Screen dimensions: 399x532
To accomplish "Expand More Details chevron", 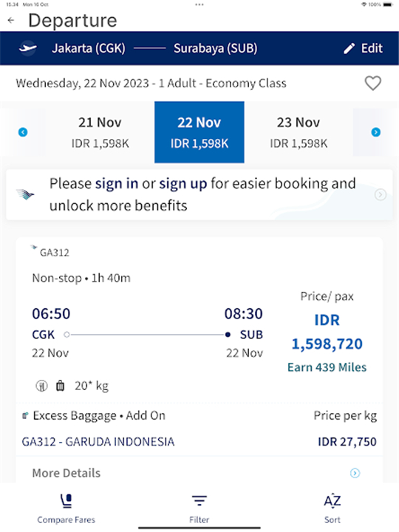I will point(355,473).
